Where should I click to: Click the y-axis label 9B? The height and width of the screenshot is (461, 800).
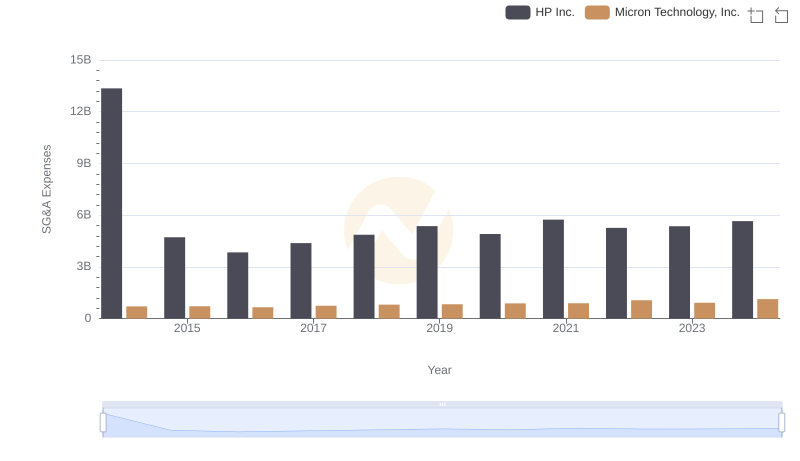(84, 163)
